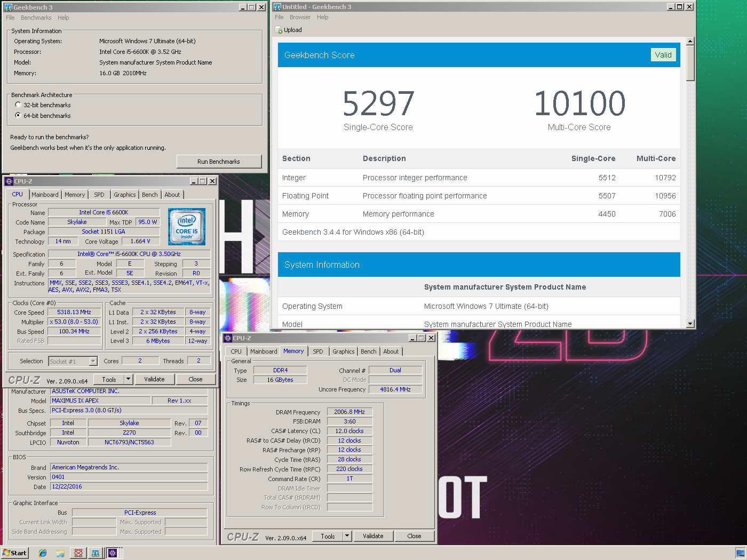Viewport: 747px width, 560px height.
Task: Switch to Mainboard tab in lower CPU-Z window
Action: click(264, 351)
